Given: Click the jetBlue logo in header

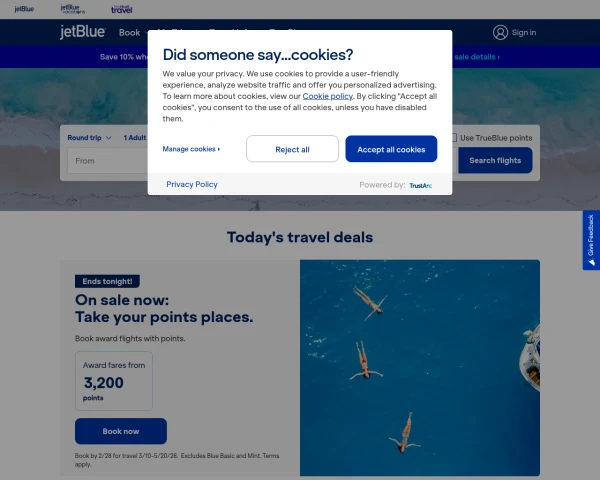Looking at the screenshot, I should click(84, 32).
